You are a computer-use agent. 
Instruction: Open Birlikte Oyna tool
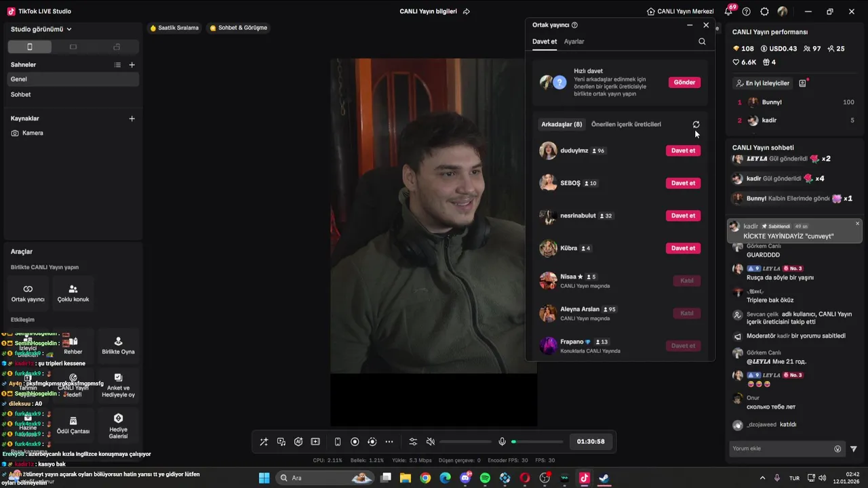tap(118, 346)
